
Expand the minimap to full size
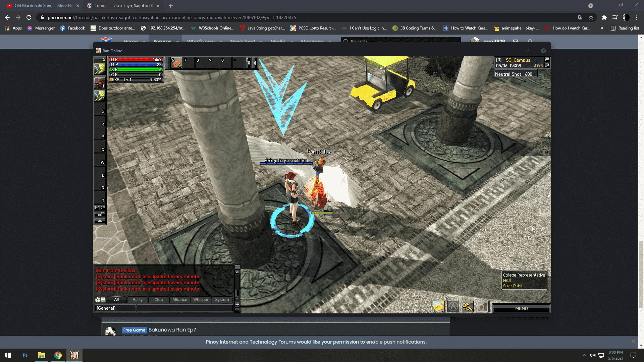(547, 66)
